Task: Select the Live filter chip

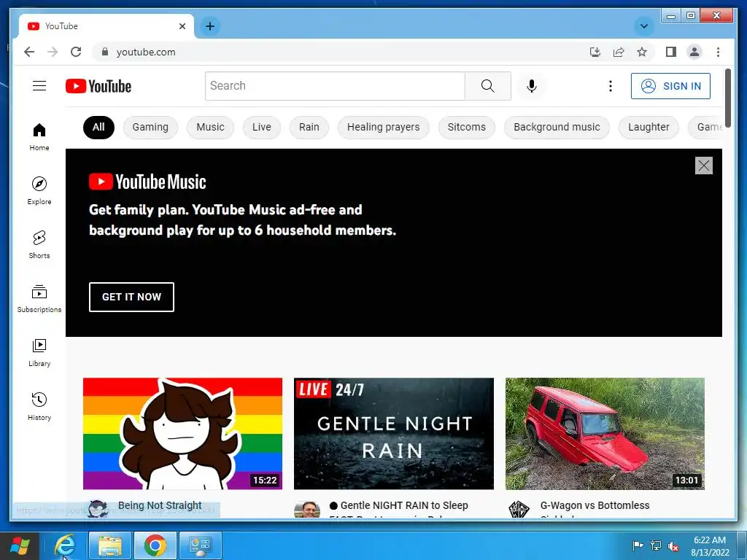Action: tap(262, 127)
